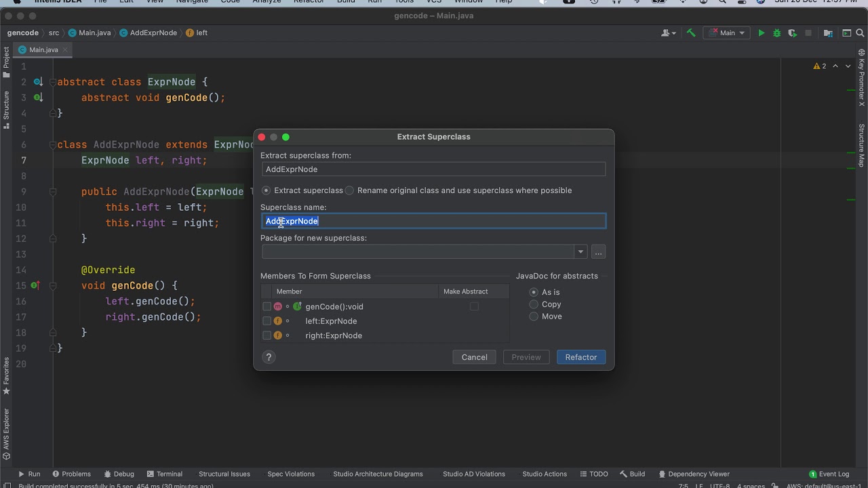Open the Structure tool window sidebar
The image size is (868, 488).
coord(6,109)
